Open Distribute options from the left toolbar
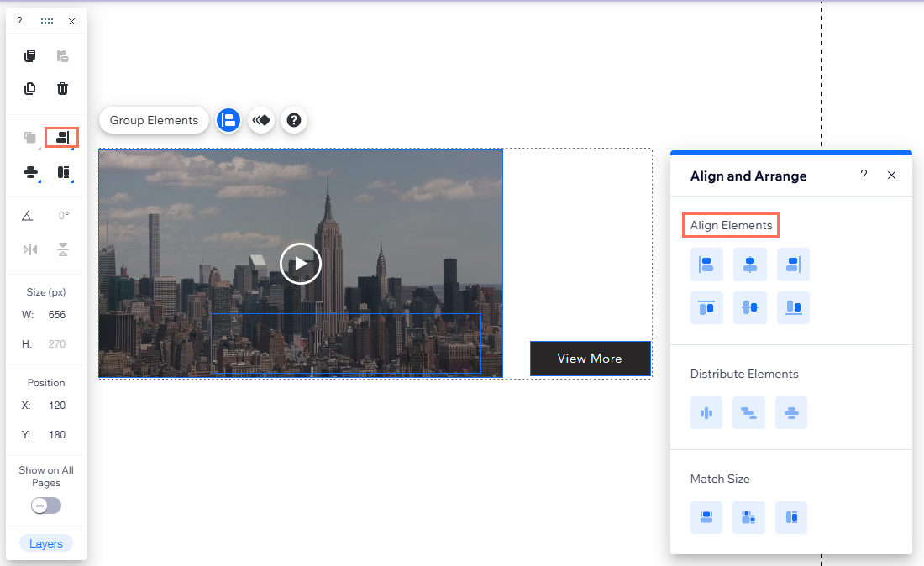 pyautogui.click(x=29, y=172)
